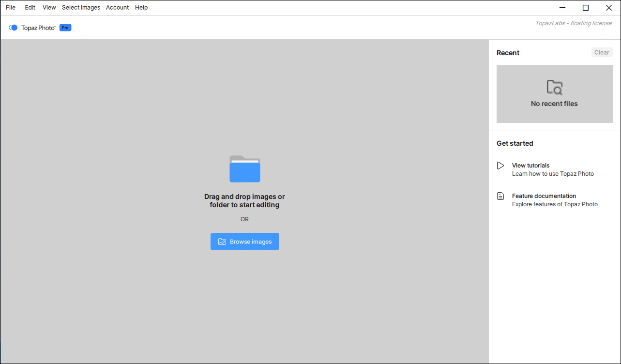
Task: Click the TopazLabs floating license text
Action: tap(573, 23)
